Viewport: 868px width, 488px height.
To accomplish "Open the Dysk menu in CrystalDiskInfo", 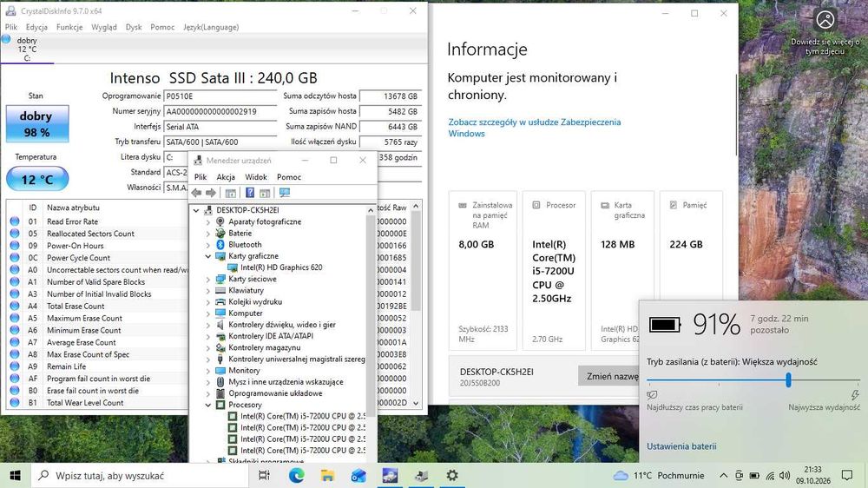I will (134, 27).
